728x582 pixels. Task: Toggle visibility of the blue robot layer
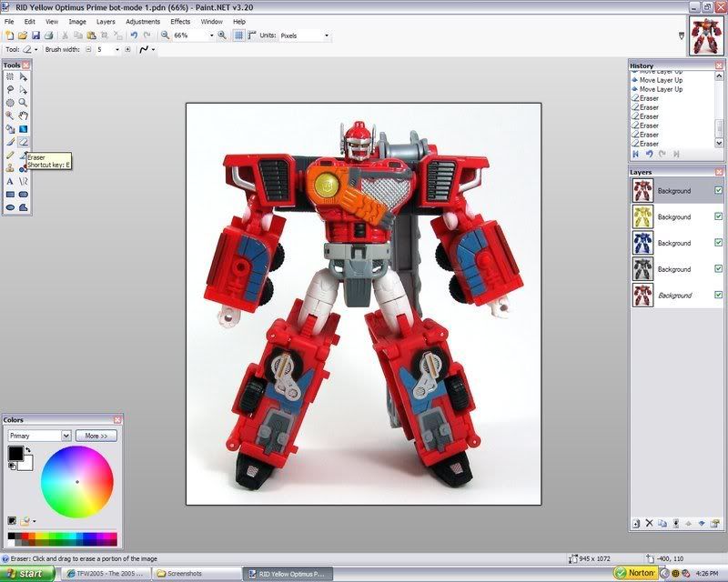(x=718, y=243)
